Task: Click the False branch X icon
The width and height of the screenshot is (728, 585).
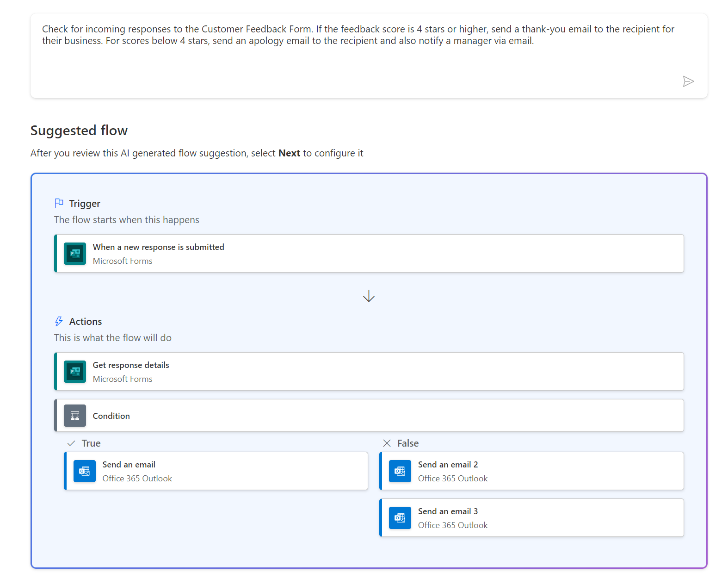Action: [x=387, y=443]
